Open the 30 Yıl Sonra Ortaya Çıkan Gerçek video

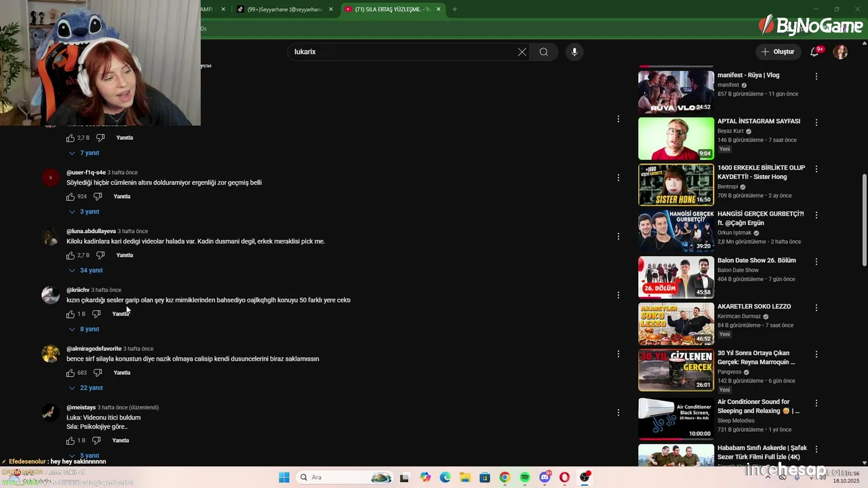tap(756, 358)
